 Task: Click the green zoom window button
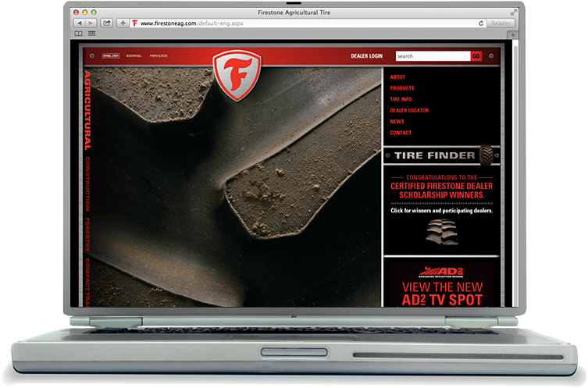tap(94, 12)
